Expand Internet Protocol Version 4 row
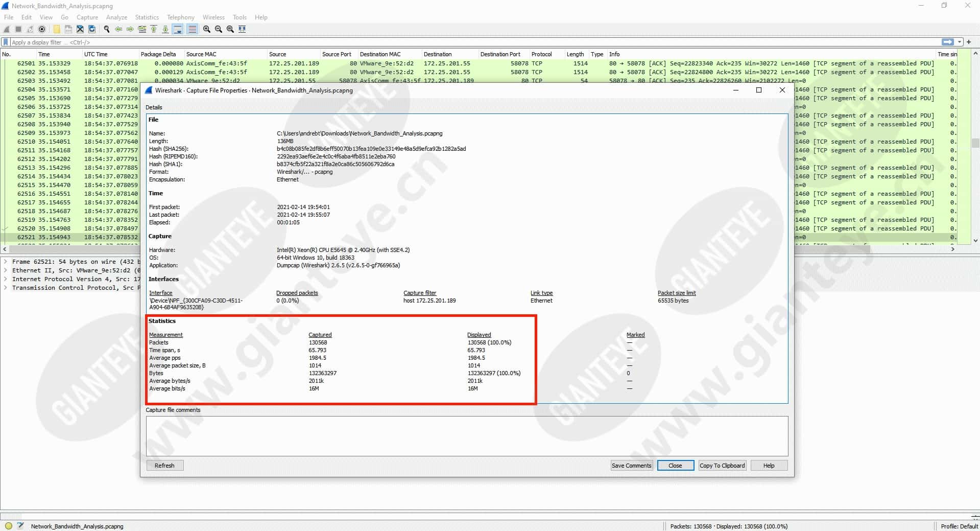 click(6, 279)
